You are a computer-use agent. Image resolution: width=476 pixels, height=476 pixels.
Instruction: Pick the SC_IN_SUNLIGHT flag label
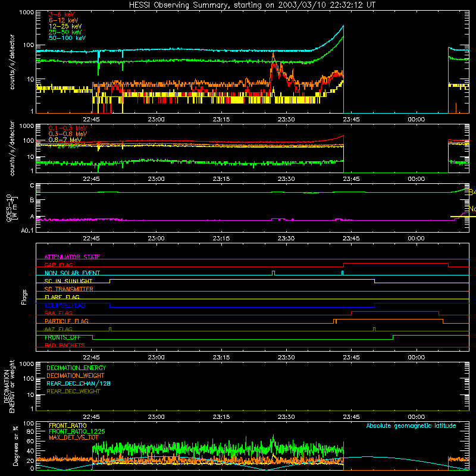[x=68, y=281]
